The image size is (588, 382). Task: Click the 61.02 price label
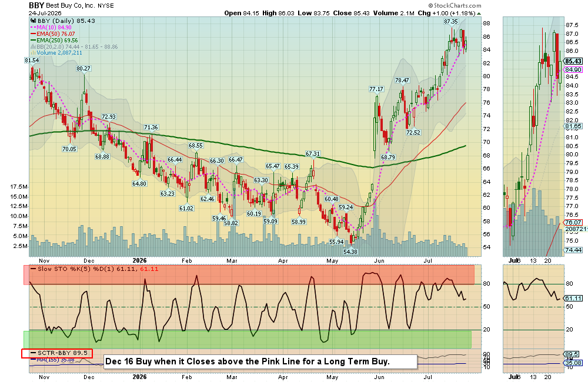[186, 208]
